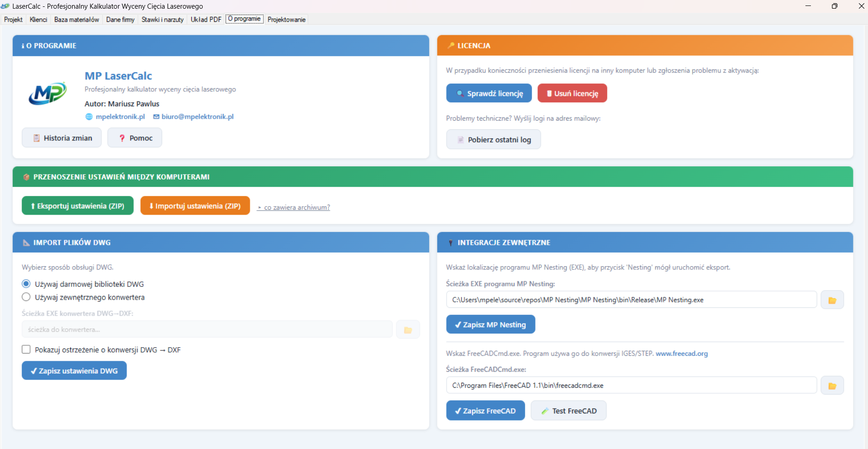The height and width of the screenshot is (449, 868).
Task: Click the envelope icon beside biuro email
Action: click(x=156, y=117)
